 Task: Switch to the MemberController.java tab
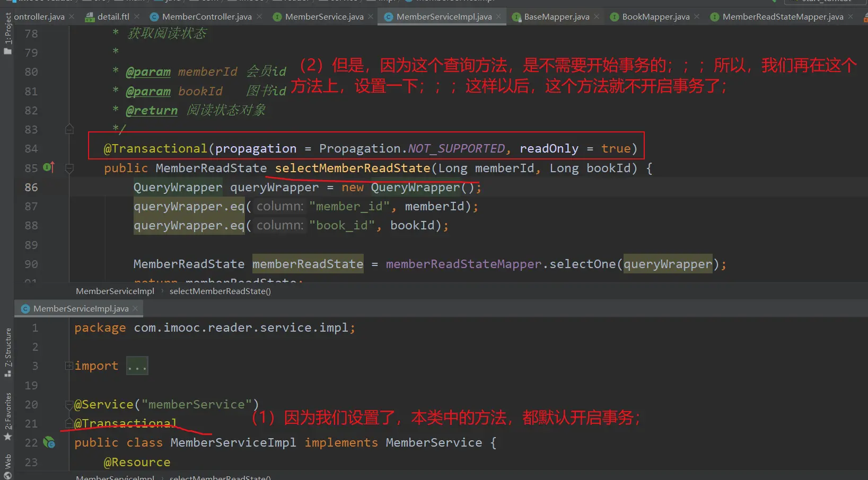click(x=207, y=17)
